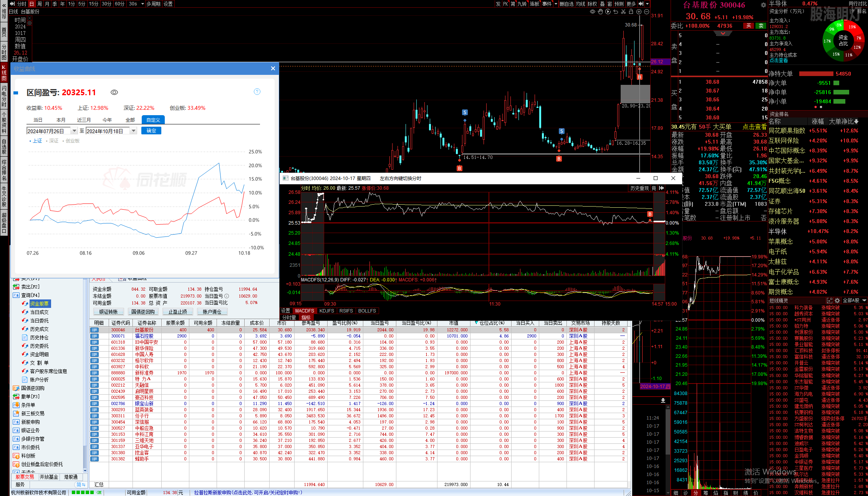Select the KDJFS indicator tab
The height and width of the screenshot is (496, 868).
point(326,311)
